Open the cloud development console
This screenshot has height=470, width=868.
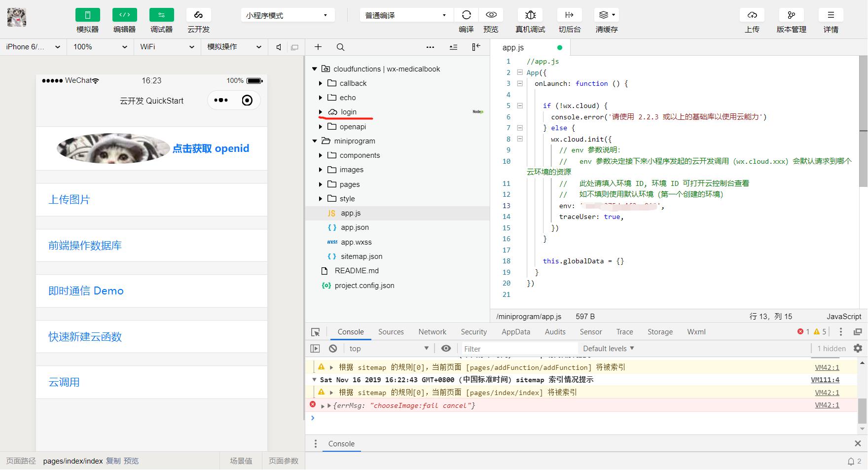tap(198, 15)
